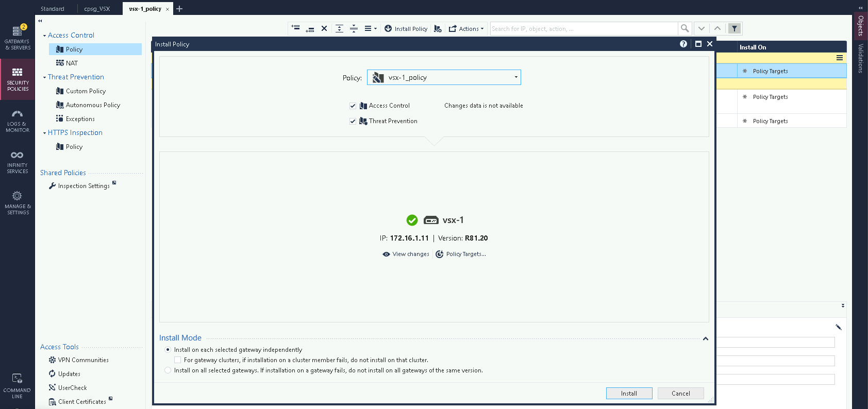Open Logs & Monitor sidebar view
868x409 pixels.
click(18, 121)
